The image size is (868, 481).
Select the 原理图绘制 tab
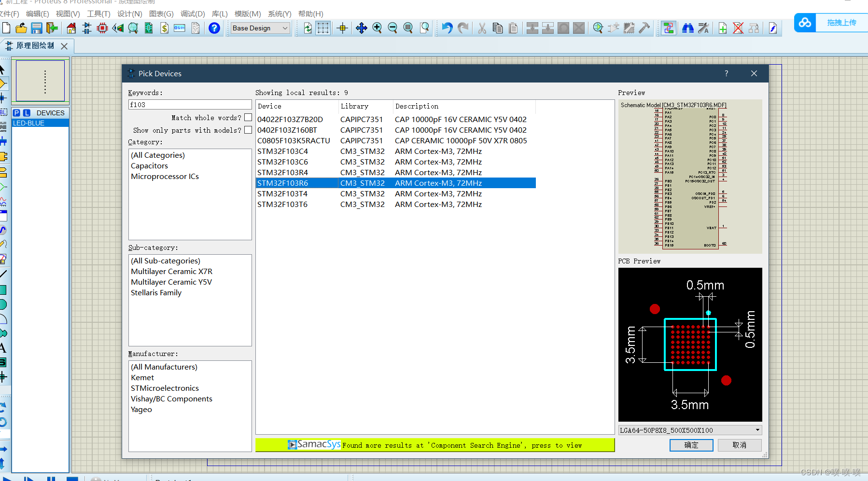(35, 46)
